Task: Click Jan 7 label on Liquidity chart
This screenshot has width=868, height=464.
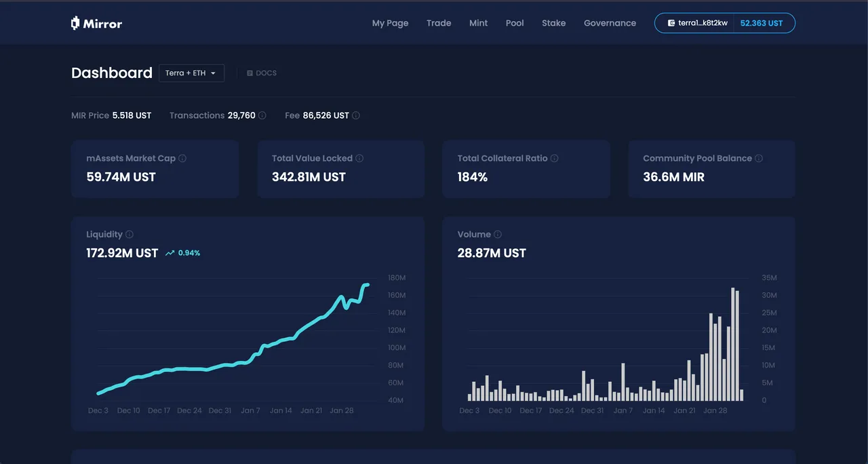Action: [250, 410]
